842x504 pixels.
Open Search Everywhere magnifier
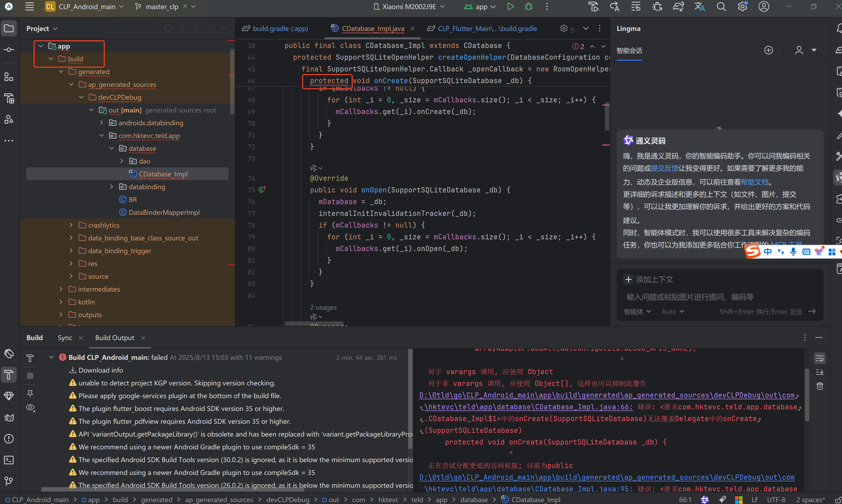721,6
